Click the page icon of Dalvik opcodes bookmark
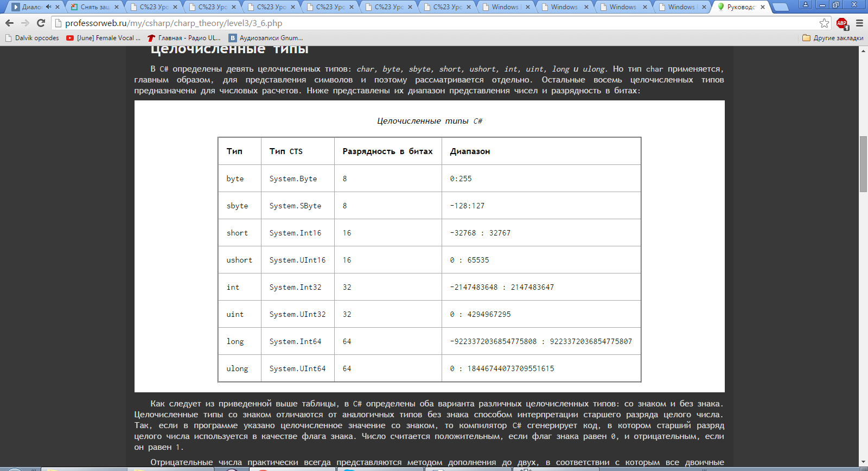Screen dimensions: 868x471 pyautogui.click(x=8, y=38)
